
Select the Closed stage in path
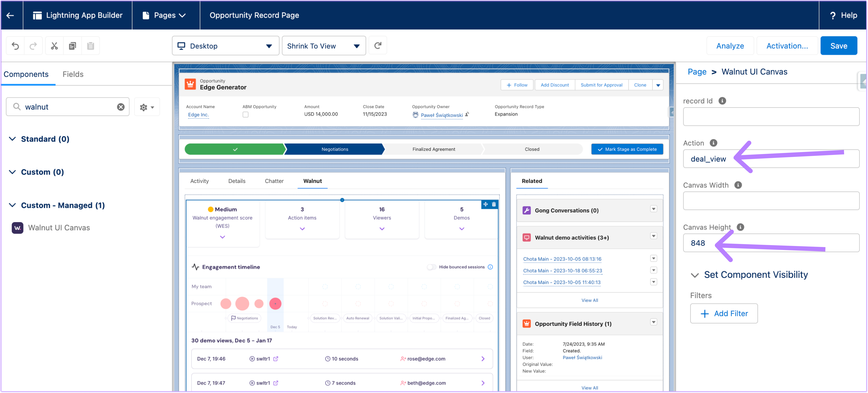532,150
